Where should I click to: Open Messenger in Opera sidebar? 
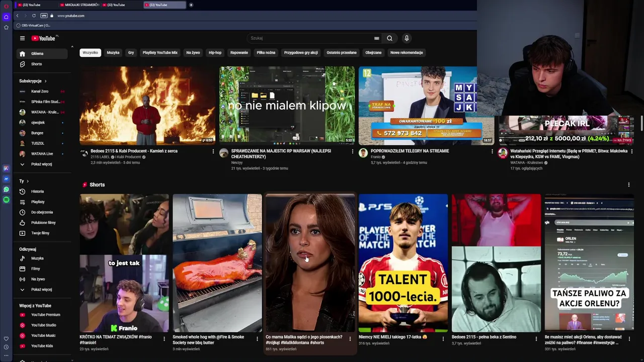(x=6, y=179)
